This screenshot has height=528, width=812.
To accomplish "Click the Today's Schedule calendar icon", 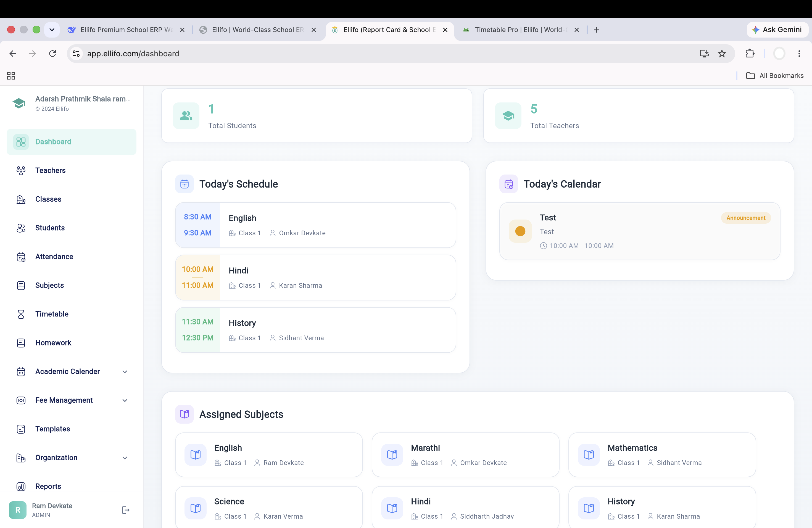I will pos(184,184).
